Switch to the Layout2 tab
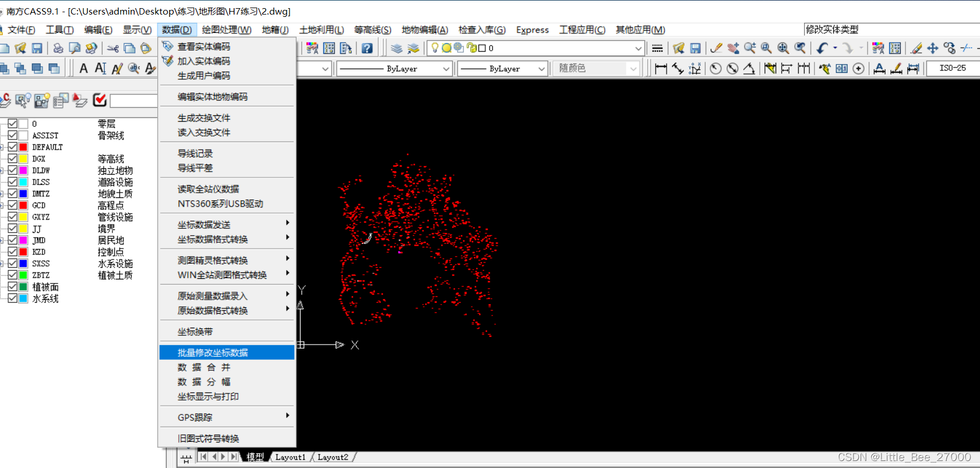Image resolution: width=980 pixels, height=468 pixels. 333,458
